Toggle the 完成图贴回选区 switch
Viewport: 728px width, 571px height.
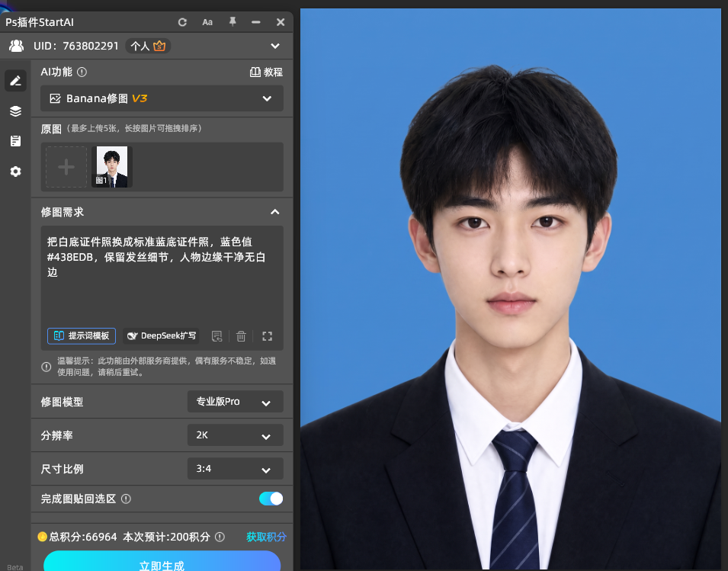coord(271,499)
